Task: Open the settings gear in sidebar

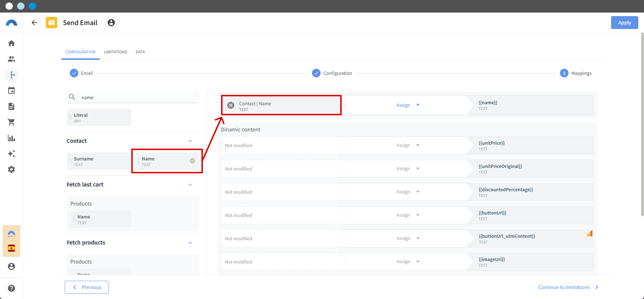Action: pos(11,169)
